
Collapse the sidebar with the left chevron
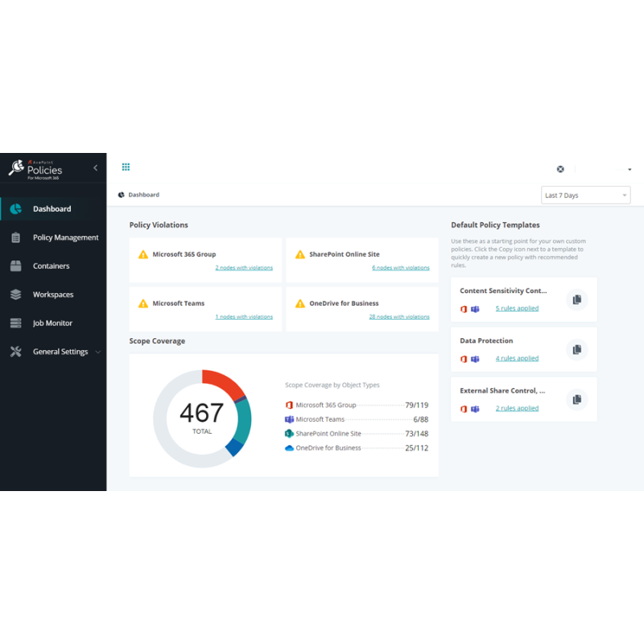pyautogui.click(x=95, y=167)
